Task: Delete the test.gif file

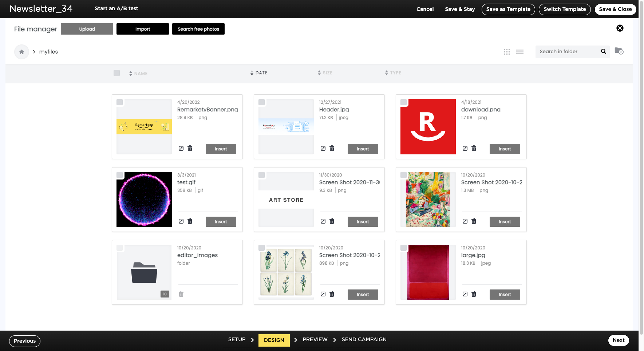Action: 190,221
